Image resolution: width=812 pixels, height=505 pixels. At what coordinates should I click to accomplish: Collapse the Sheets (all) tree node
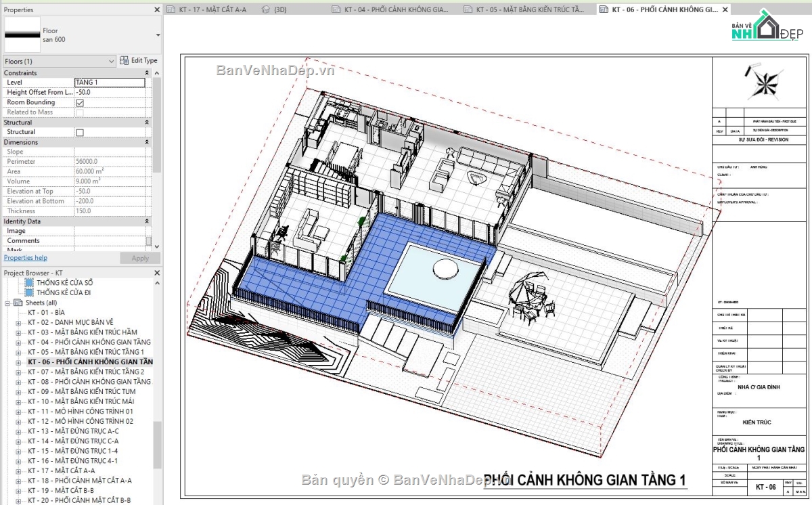click(x=8, y=303)
